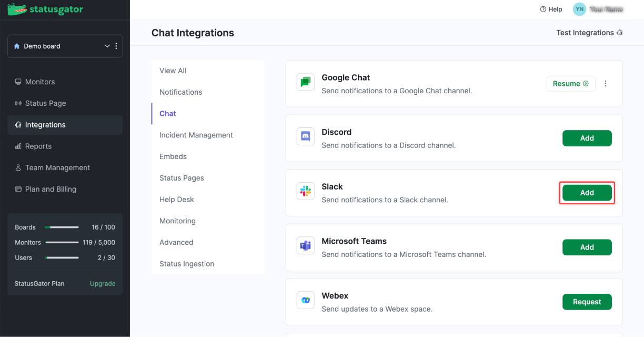Open the Reports section
644x337 pixels.
(x=65, y=146)
